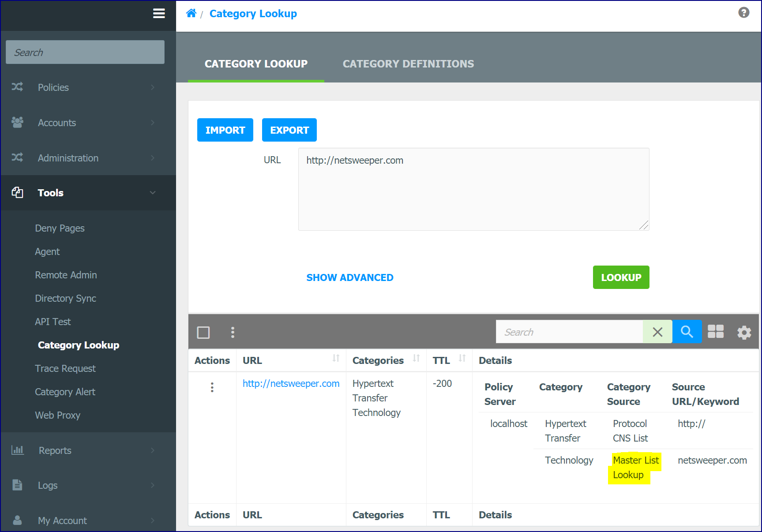Expand the Administration menu chevron

click(153, 158)
